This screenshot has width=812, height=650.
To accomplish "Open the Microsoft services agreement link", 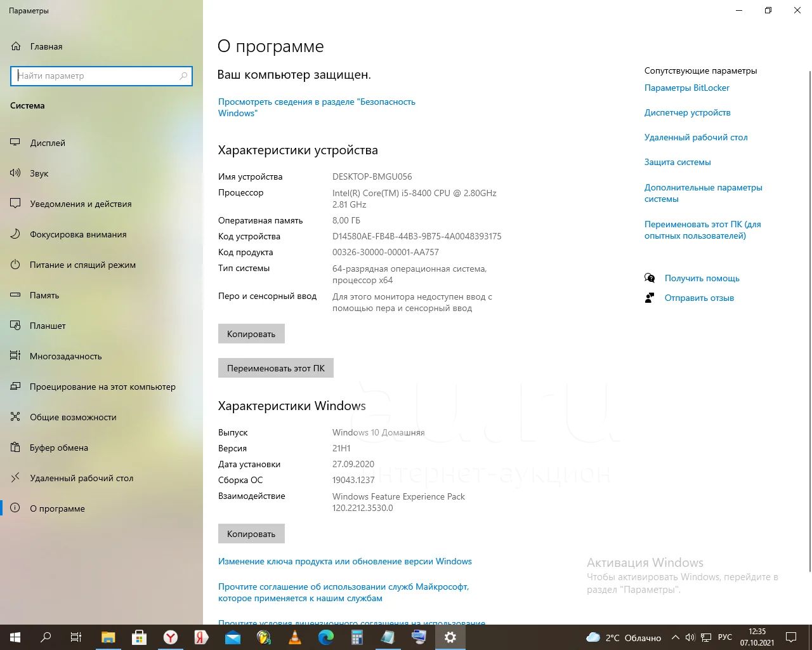I will tap(344, 592).
